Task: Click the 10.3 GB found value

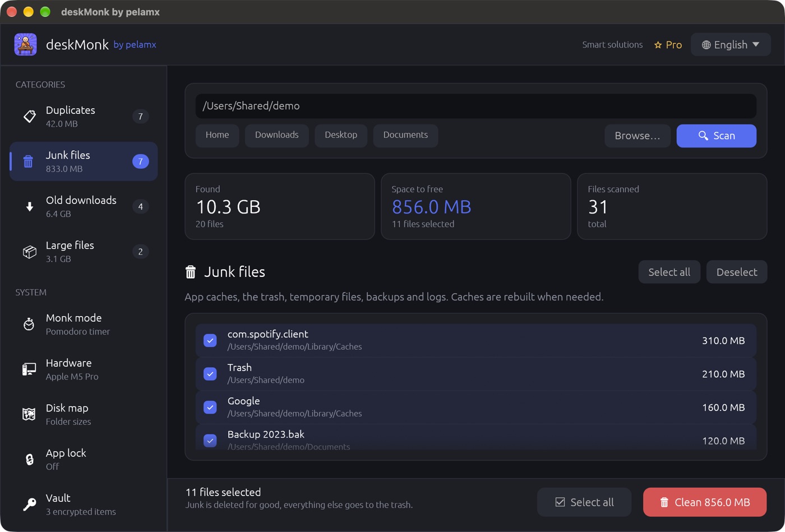Action: [228, 207]
